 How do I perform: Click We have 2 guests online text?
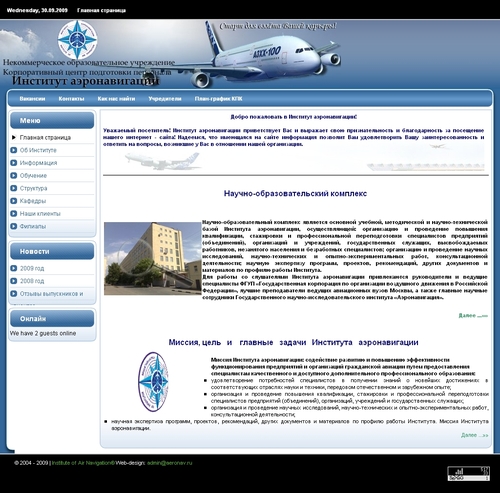(x=43, y=333)
